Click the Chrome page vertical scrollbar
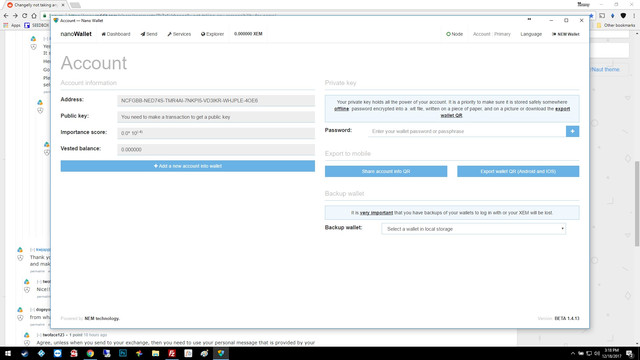The image size is (640, 360). coord(637,204)
